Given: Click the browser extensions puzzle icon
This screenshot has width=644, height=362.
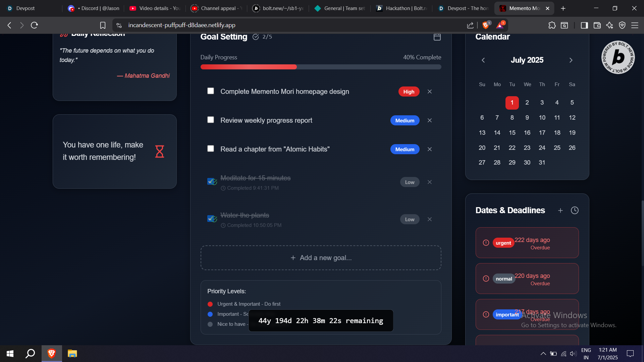Looking at the screenshot, I should [552, 25].
